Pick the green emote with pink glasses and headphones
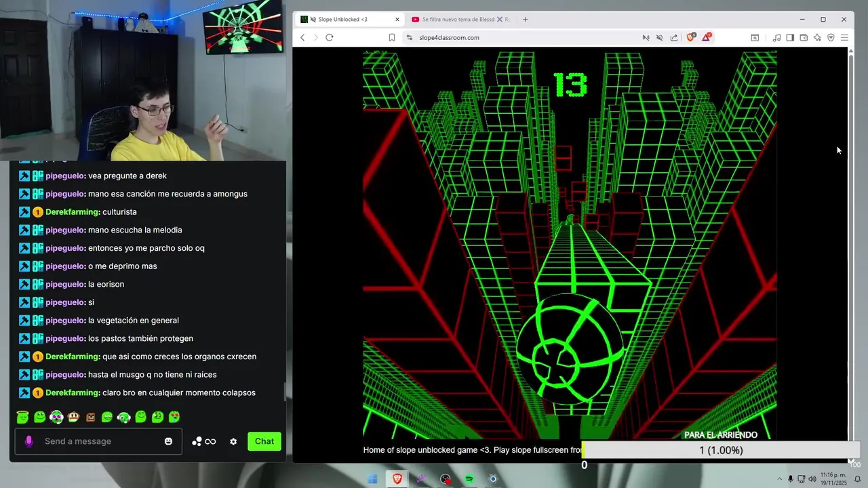This screenshot has width=868, height=488. (56, 417)
